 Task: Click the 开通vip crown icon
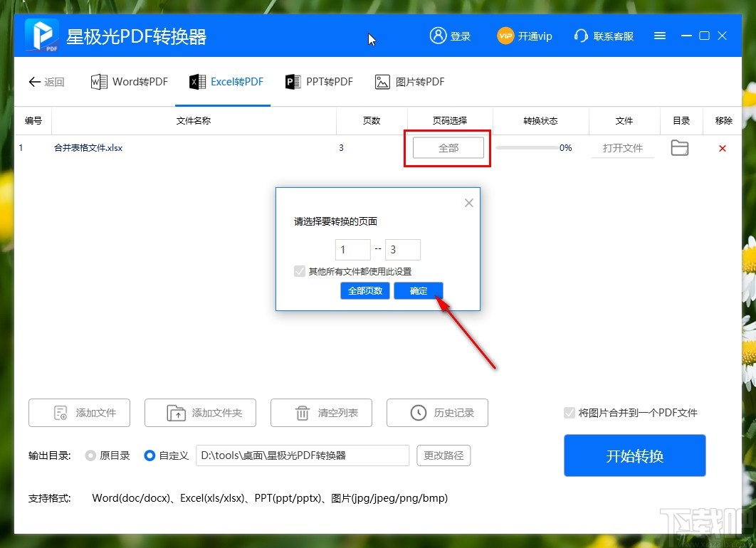506,36
